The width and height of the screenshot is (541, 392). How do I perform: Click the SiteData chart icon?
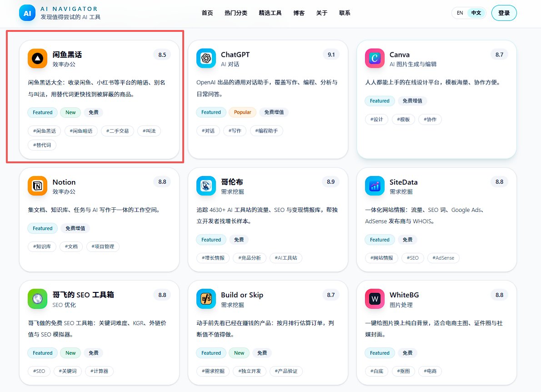375,186
